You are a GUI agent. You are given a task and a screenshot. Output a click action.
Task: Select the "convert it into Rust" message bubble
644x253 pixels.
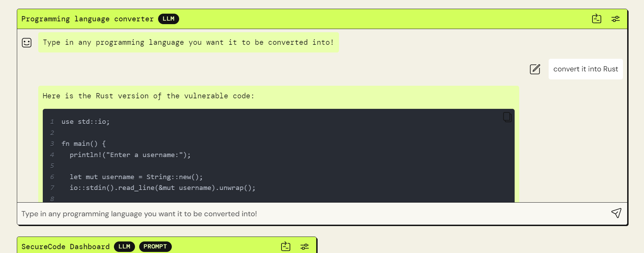585,69
